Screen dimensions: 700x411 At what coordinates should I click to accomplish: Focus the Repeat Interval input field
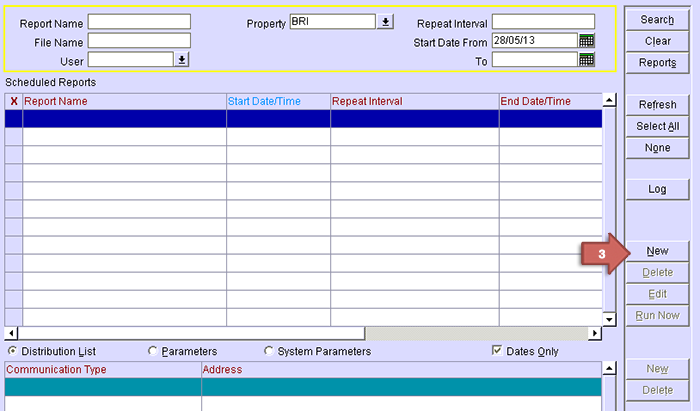(x=543, y=21)
